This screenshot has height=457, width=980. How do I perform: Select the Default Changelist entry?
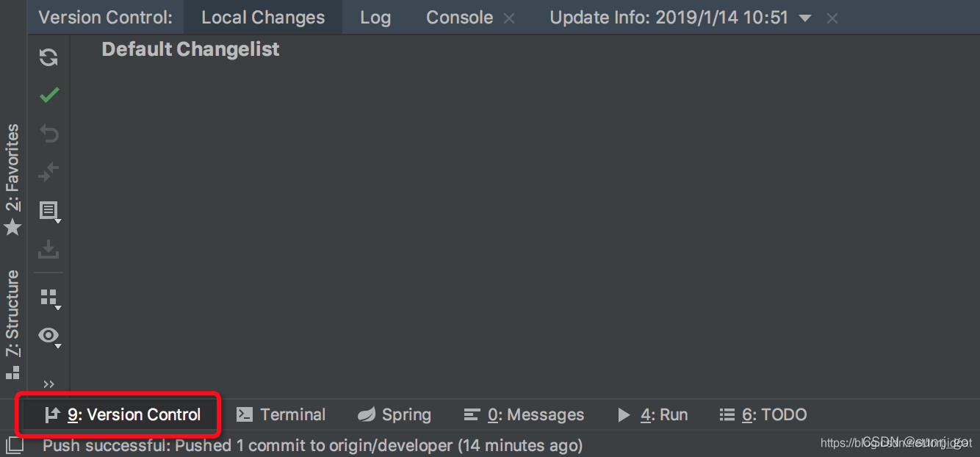click(x=190, y=48)
